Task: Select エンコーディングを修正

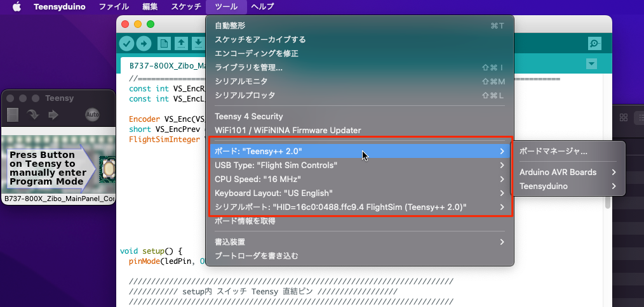Action: pos(359,53)
